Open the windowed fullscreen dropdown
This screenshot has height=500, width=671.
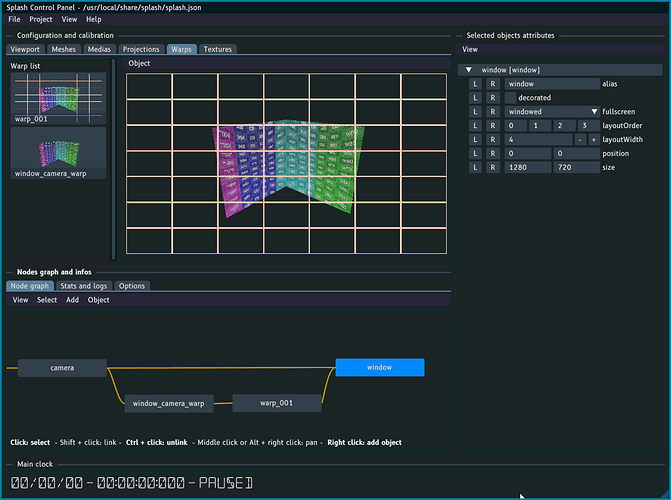coord(552,112)
